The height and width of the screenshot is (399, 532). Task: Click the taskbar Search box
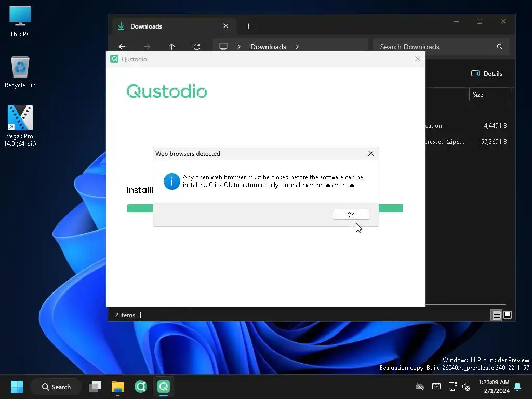(56, 387)
